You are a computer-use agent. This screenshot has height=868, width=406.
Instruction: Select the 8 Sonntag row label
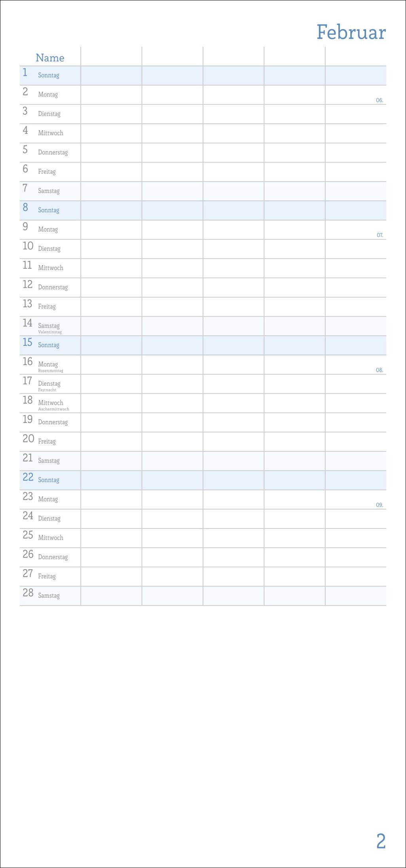pos(48,210)
